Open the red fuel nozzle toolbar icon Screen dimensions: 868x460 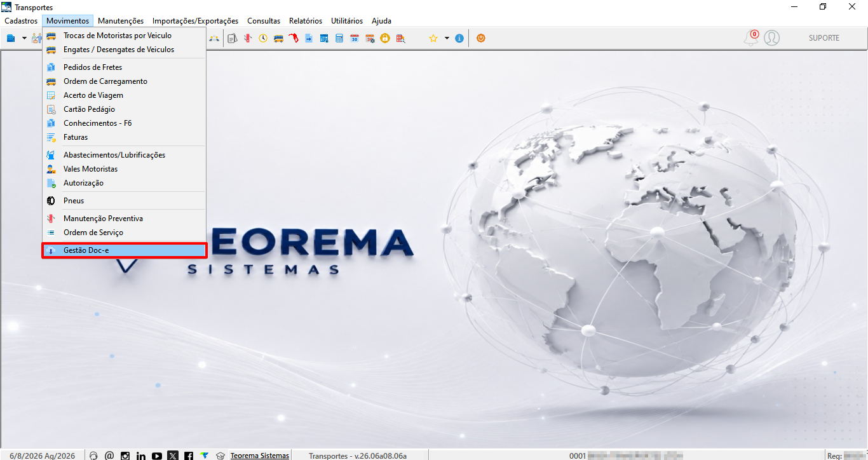tap(294, 38)
